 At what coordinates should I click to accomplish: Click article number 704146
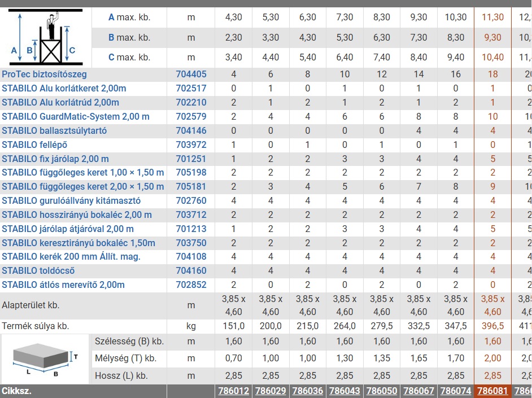191,130
